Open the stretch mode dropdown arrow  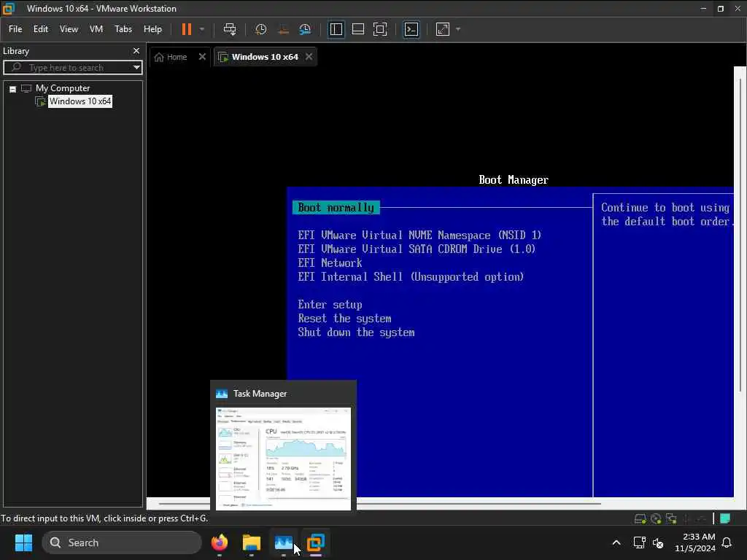pos(458,29)
